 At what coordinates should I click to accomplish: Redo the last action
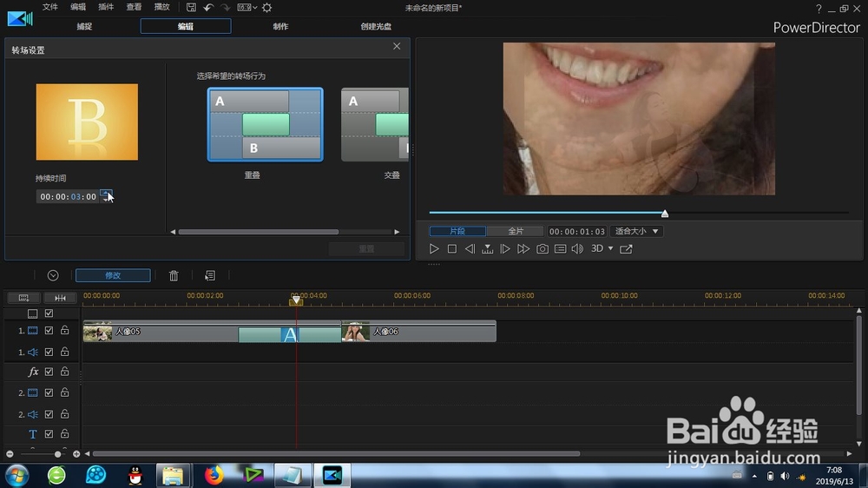[x=226, y=7]
